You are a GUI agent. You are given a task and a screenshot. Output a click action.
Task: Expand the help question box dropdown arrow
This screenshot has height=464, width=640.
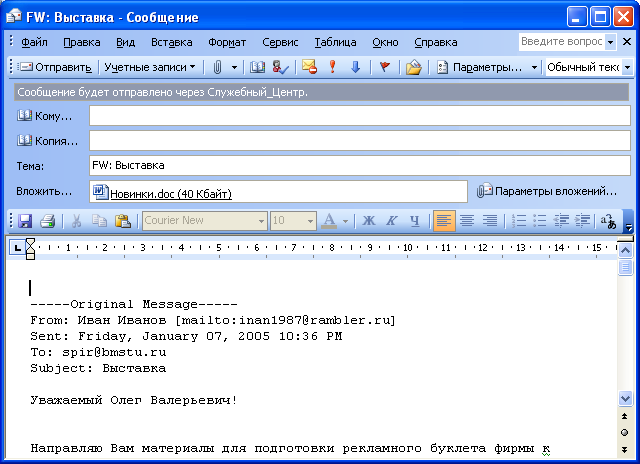tap(611, 42)
